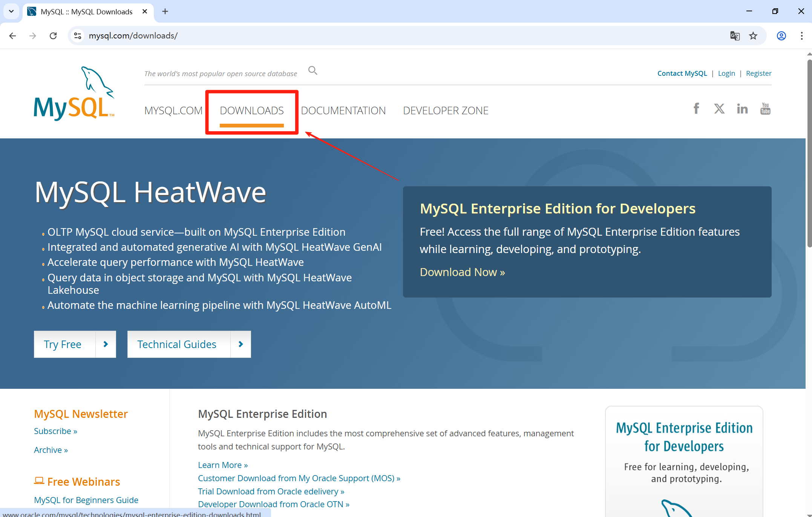812x517 pixels.
Task: Click the Enterprise Edition for Developers promo card
Action: point(684,462)
